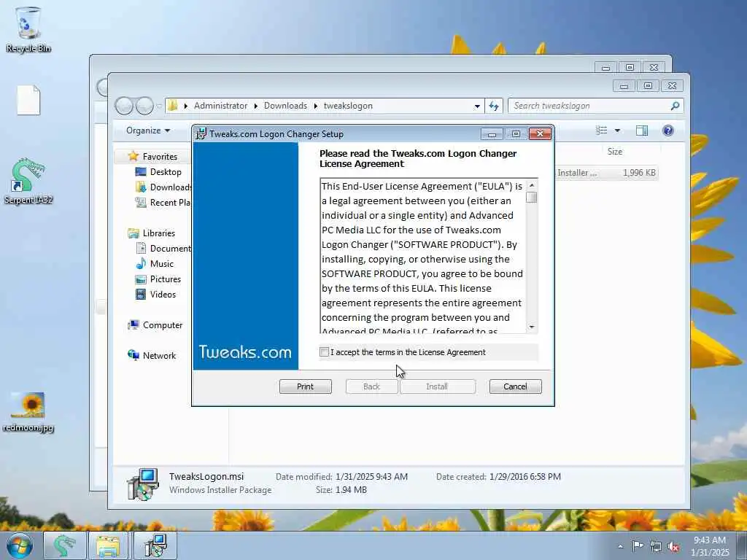Image resolution: width=747 pixels, height=560 pixels.
Task: Open view options dropdown arrow
Action: point(617,131)
